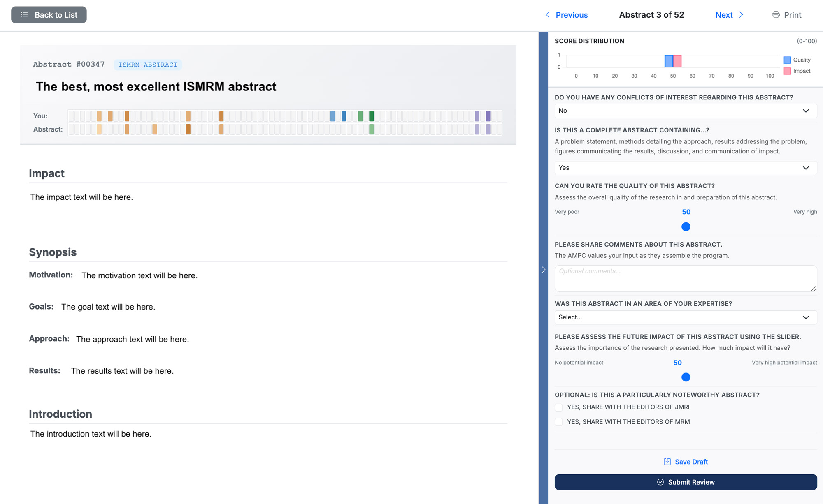Click the ISMRM ABSTRACT tag
Image resolution: width=823 pixels, height=504 pixels.
tap(148, 65)
